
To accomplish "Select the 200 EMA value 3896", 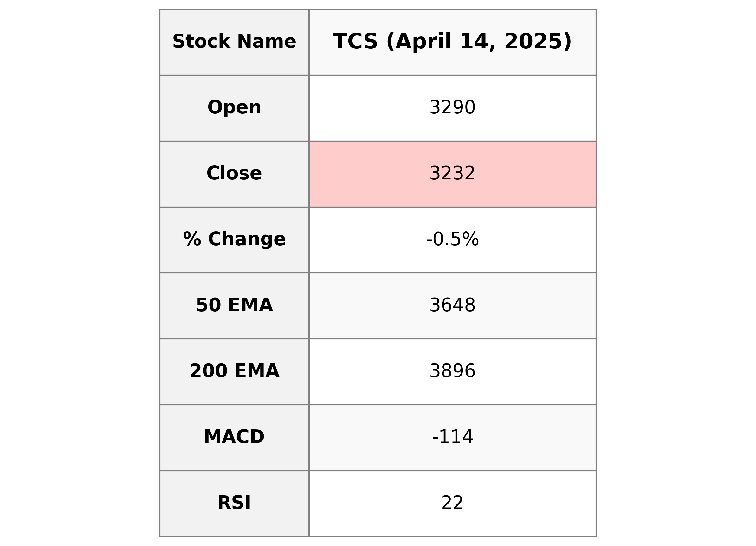I will 452,371.
